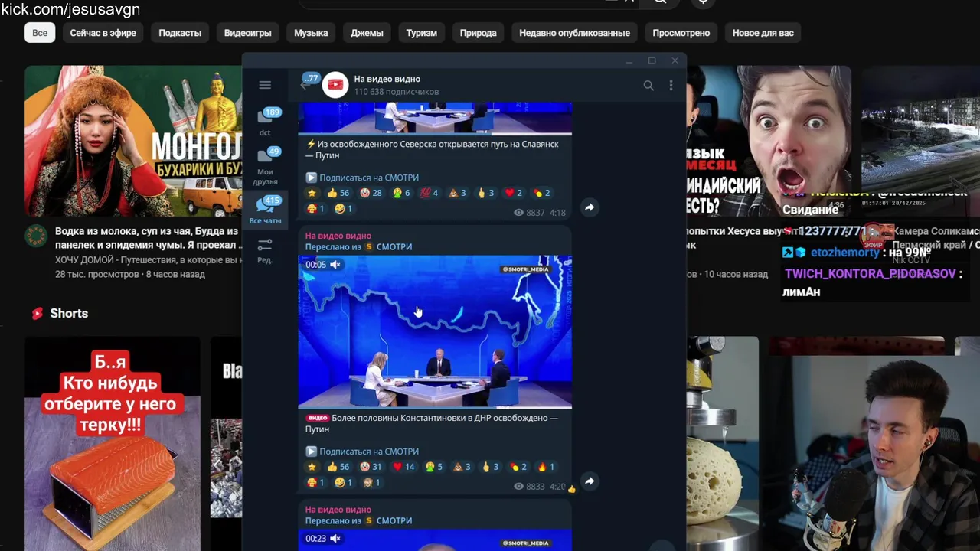Search inside the Telegram channel

coord(648,86)
